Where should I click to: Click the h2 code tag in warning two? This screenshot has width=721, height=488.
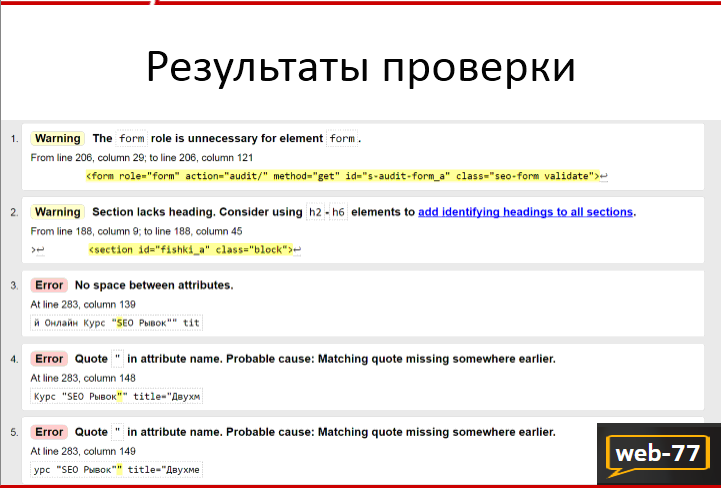pyautogui.click(x=315, y=212)
